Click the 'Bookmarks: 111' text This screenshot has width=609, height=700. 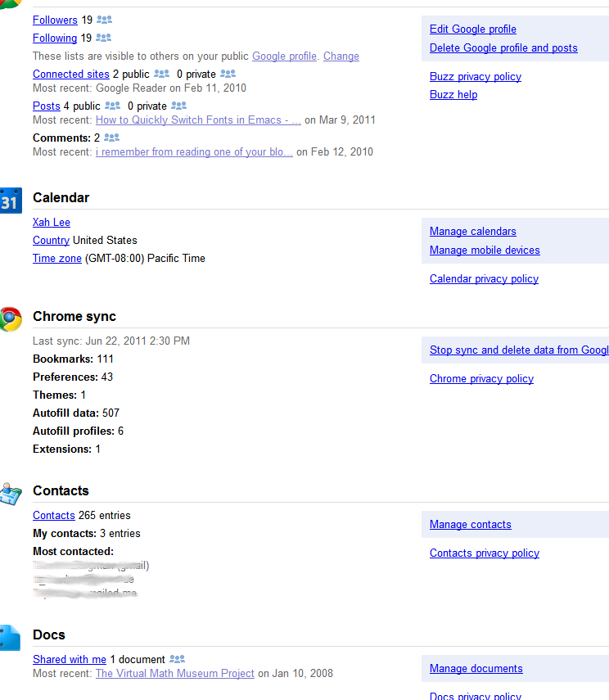(73, 359)
